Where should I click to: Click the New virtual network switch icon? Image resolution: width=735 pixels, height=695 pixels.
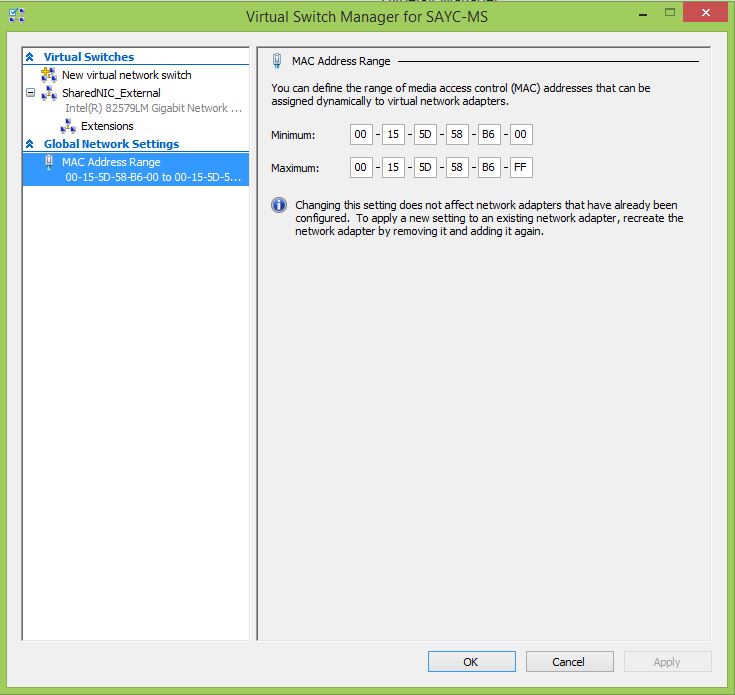pyautogui.click(x=49, y=75)
